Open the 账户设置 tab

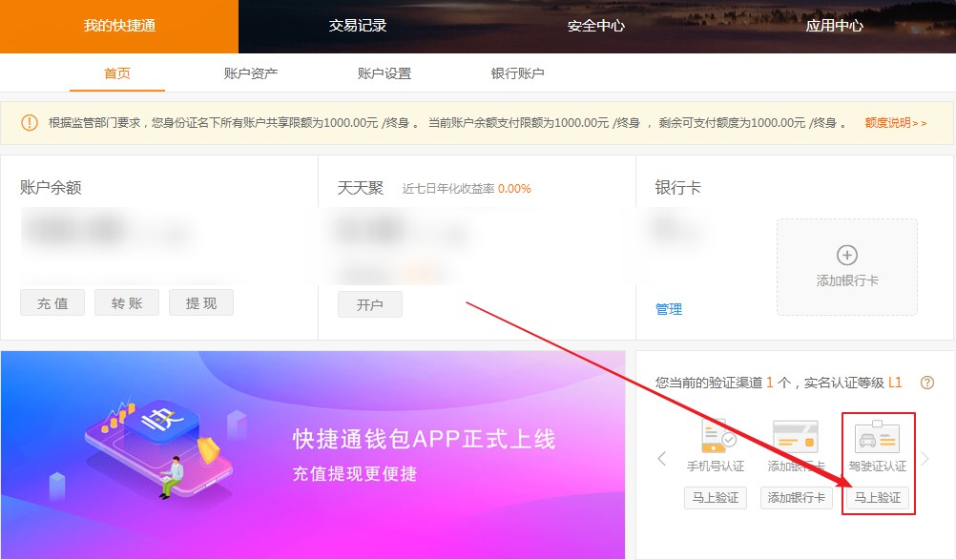point(385,72)
